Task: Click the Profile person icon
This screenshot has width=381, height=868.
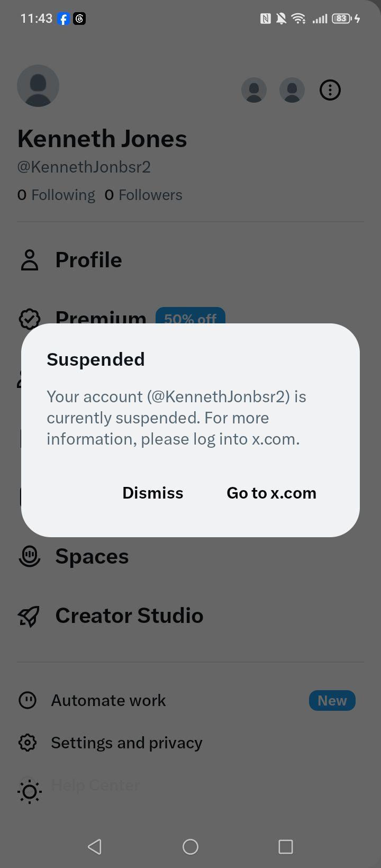Action: pos(30,260)
